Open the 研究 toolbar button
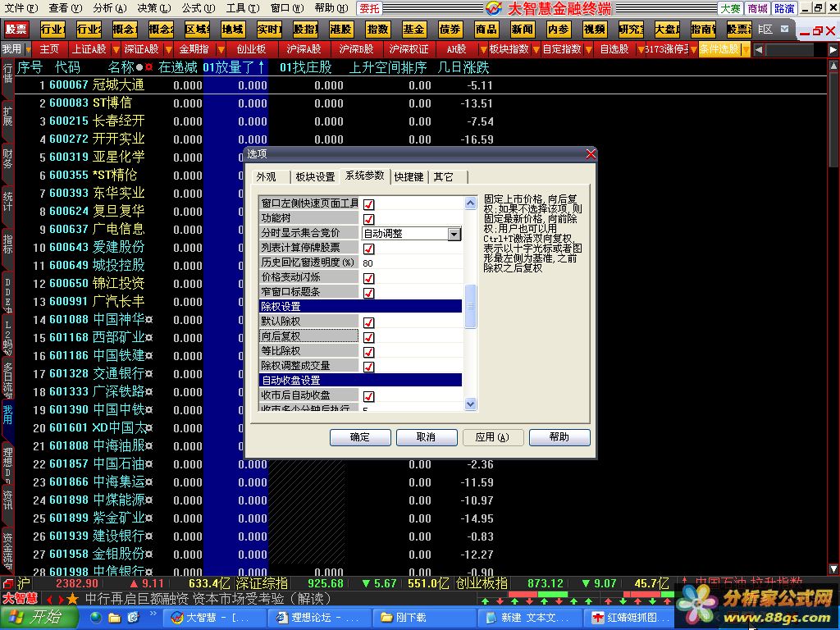The image size is (840, 630). pos(631,30)
